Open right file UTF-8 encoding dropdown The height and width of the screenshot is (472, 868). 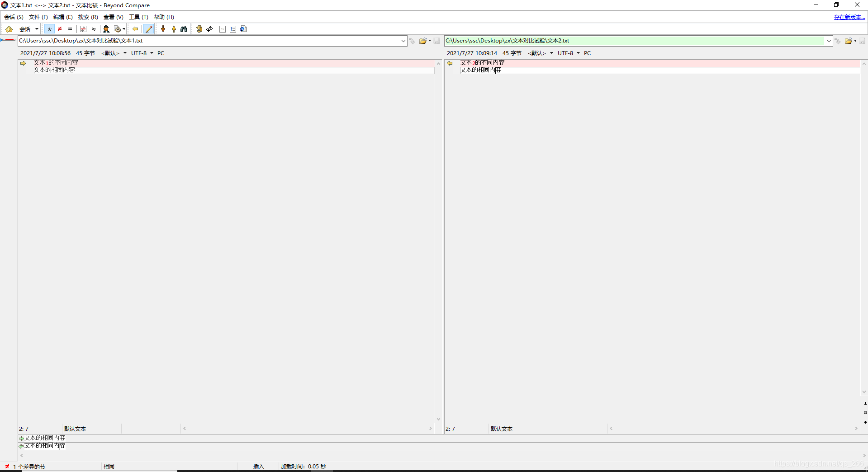(569, 53)
